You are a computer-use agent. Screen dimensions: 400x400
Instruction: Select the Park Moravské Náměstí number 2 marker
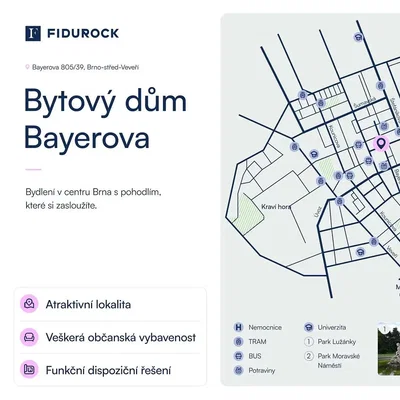click(x=309, y=356)
